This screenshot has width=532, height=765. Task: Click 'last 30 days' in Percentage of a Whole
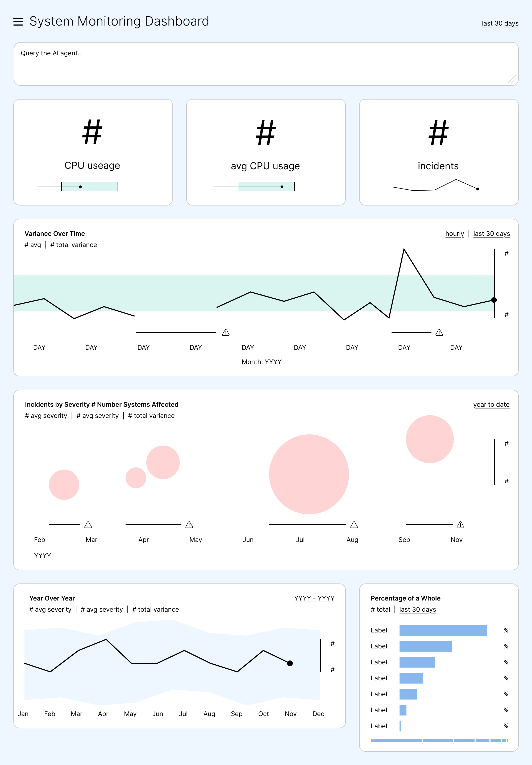[417, 609]
